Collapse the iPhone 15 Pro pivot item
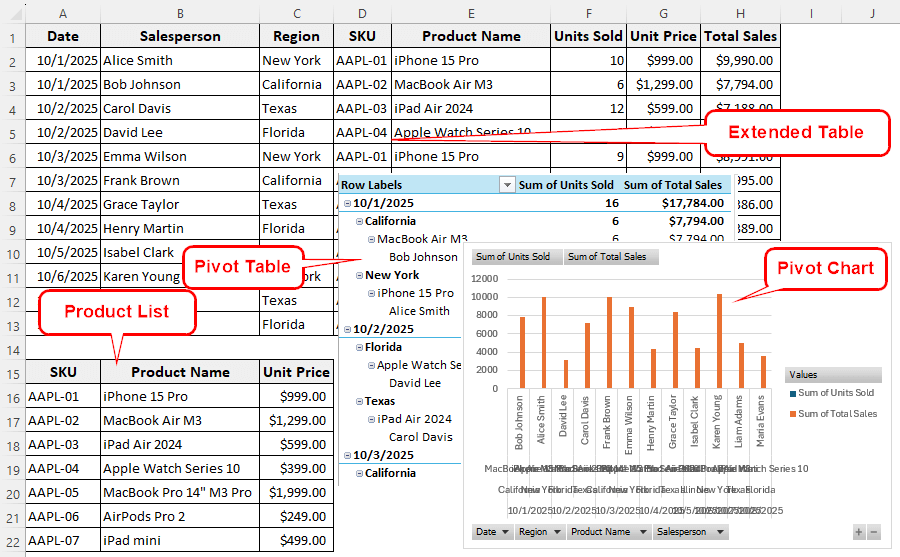Screen dimensions: 900x557 tap(371, 293)
